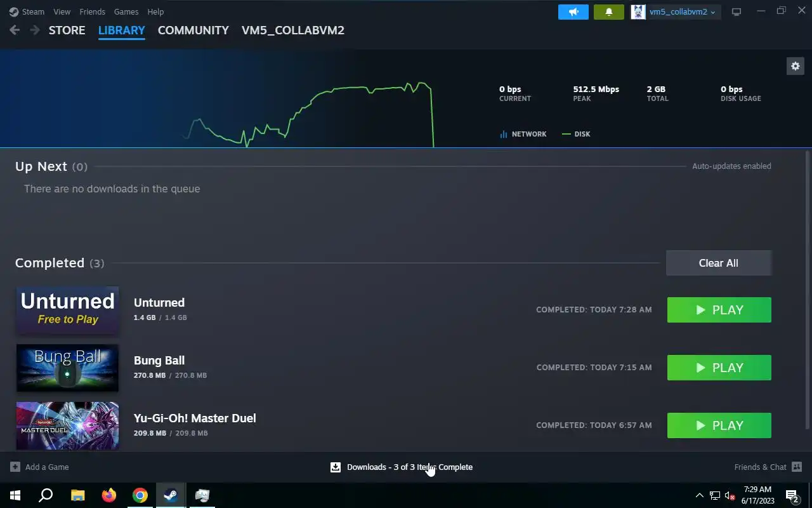Click the Big Picture mode monitor icon
Screen dimensions: 812x508
coord(737,11)
